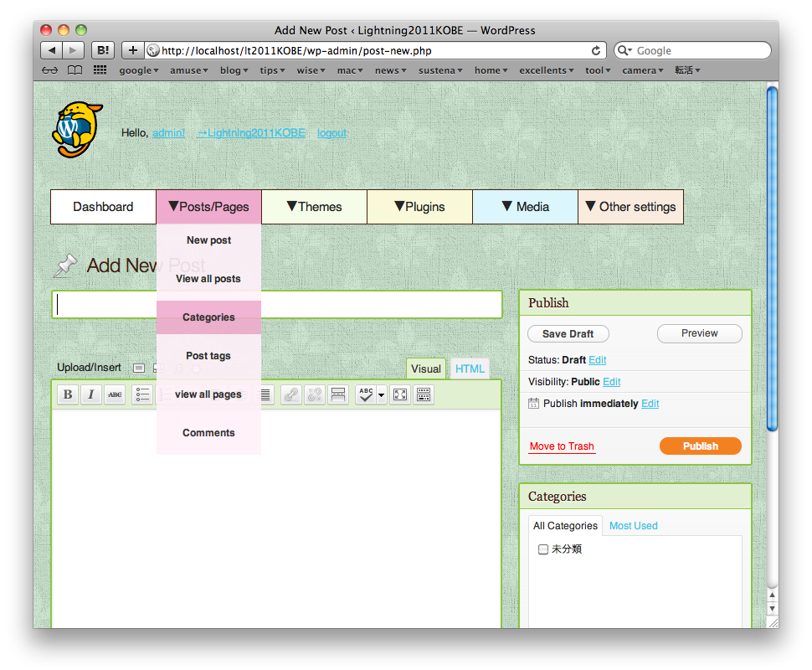Screen dimensions: 812x670
Task: Toggle fullscreen editing mode
Action: [x=400, y=394]
